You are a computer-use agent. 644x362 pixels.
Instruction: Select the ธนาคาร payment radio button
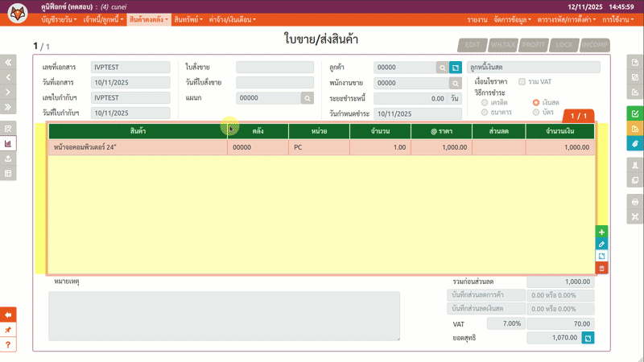(484, 113)
